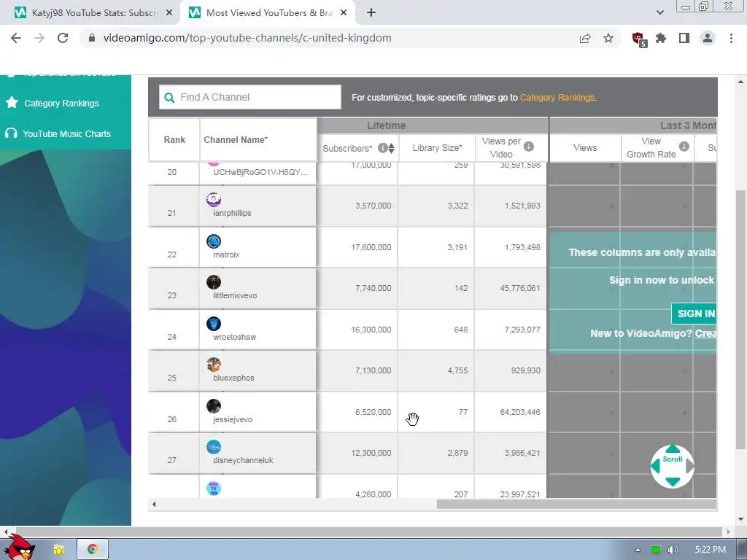
Task: Click the Rank column header
Action: (174, 139)
